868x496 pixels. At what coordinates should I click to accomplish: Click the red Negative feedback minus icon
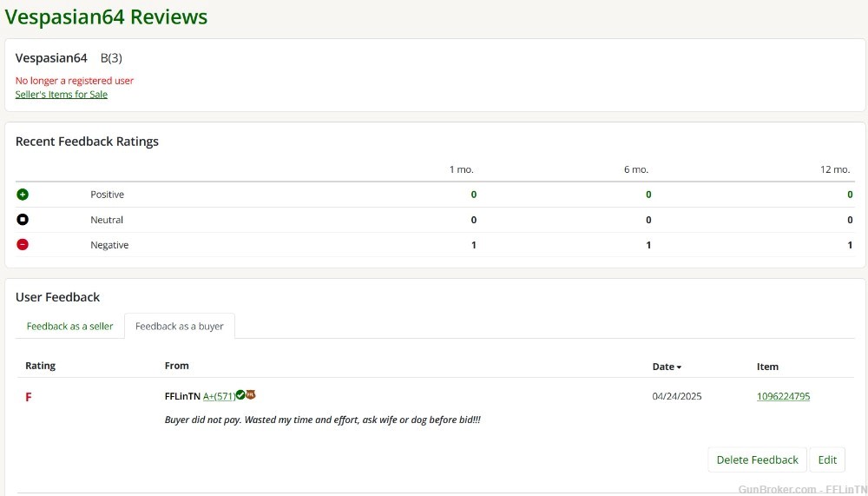tap(23, 244)
